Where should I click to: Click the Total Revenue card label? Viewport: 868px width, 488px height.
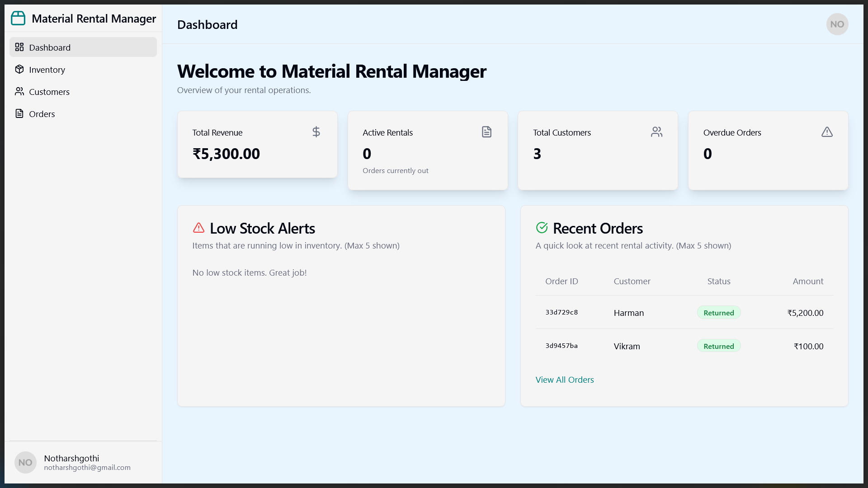(217, 132)
